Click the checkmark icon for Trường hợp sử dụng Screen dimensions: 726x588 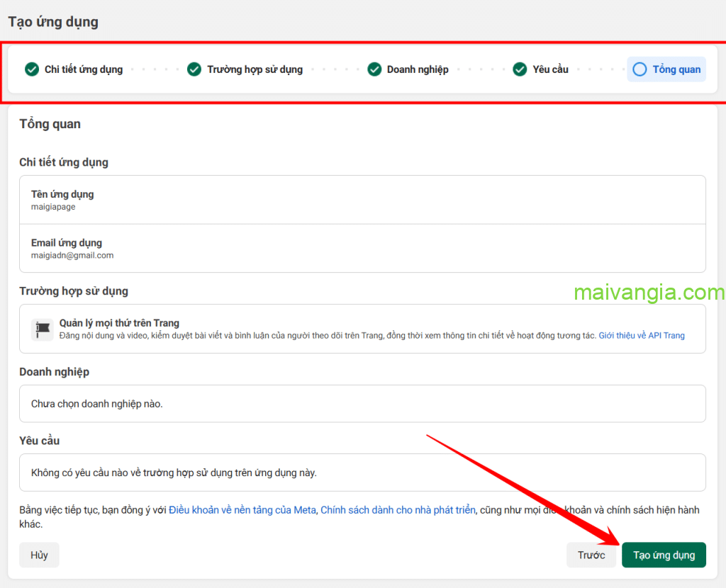pos(194,69)
